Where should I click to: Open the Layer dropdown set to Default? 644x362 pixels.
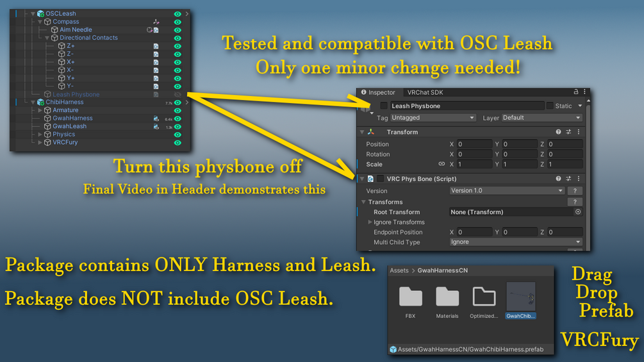541,118
